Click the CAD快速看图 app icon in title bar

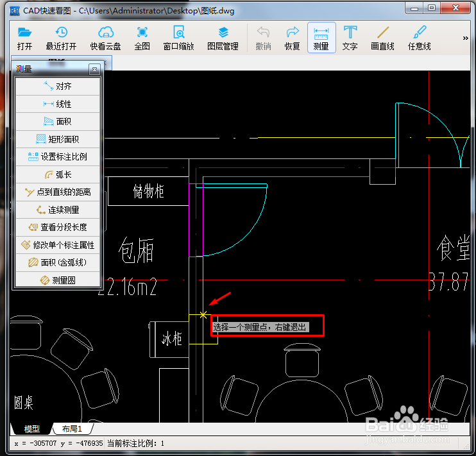tap(15, 12)
